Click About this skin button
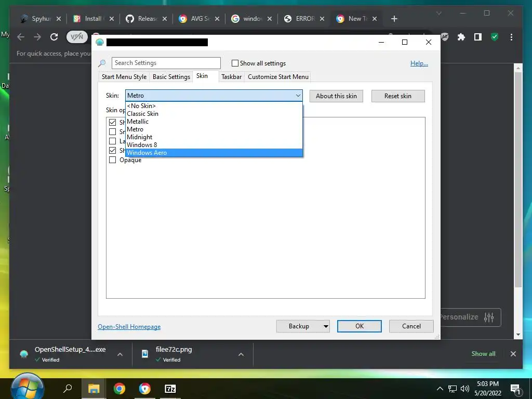 tap(336, 96)
